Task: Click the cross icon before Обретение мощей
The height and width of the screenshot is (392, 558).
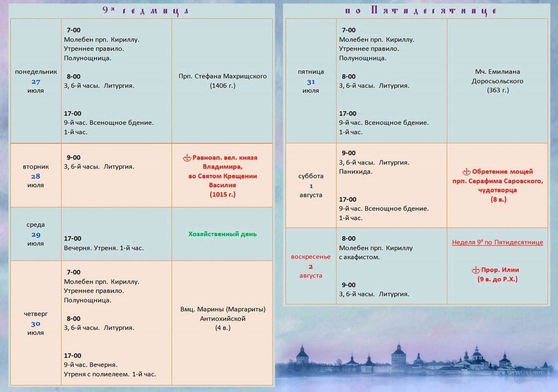Action: coord(466,172)
